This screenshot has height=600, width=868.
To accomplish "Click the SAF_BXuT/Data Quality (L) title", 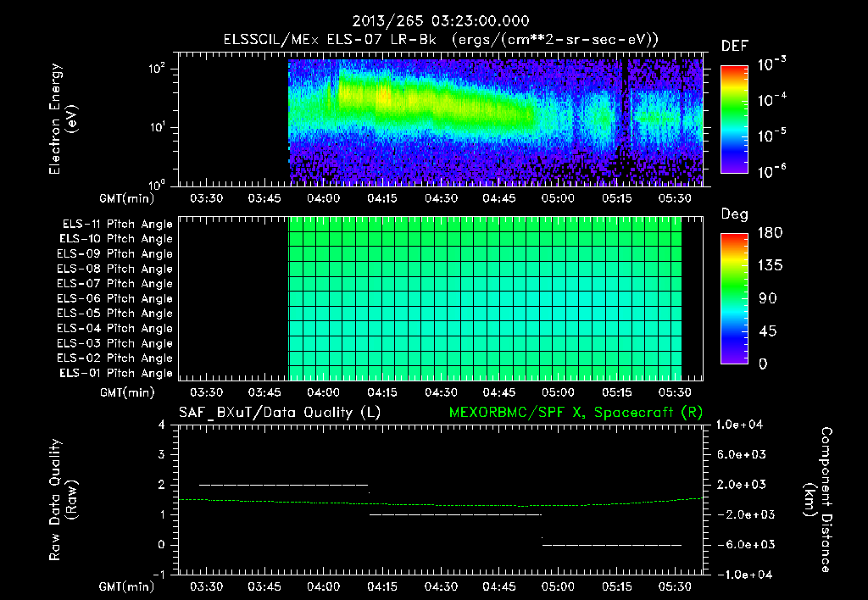I will [280, 413].
